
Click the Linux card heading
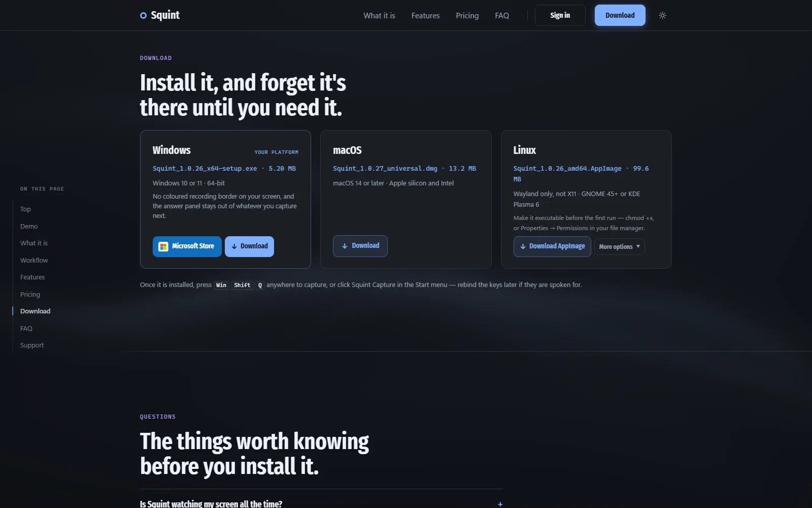pyautogui.click(x=524, y=150)
